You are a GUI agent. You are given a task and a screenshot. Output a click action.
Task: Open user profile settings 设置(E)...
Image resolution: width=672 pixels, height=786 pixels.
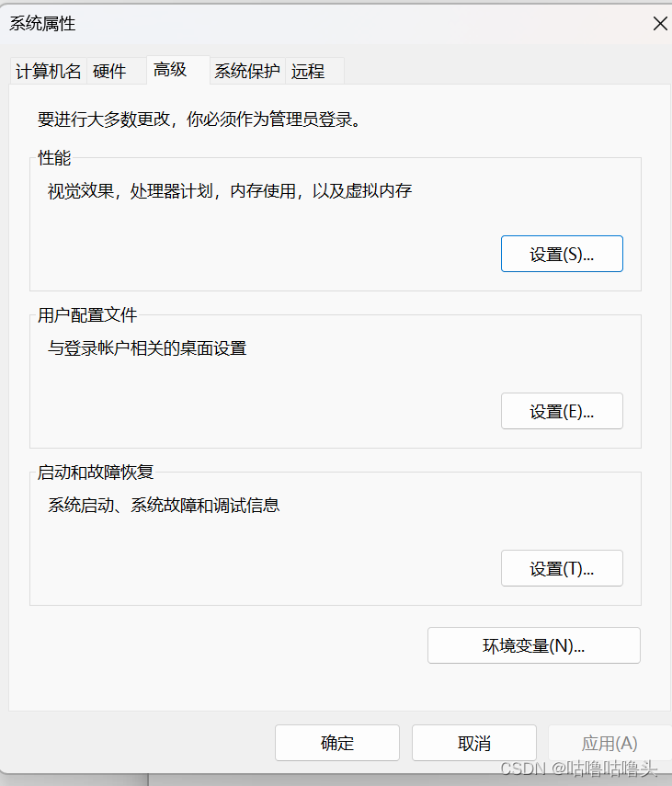(x=562, y=411)
